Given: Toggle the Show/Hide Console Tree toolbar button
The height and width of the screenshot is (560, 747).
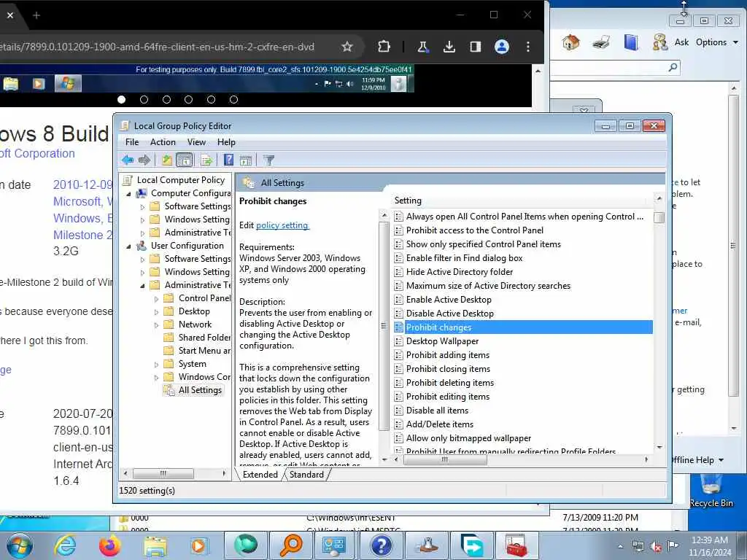Looking at the screenshot, I should (x=185, y=160).
